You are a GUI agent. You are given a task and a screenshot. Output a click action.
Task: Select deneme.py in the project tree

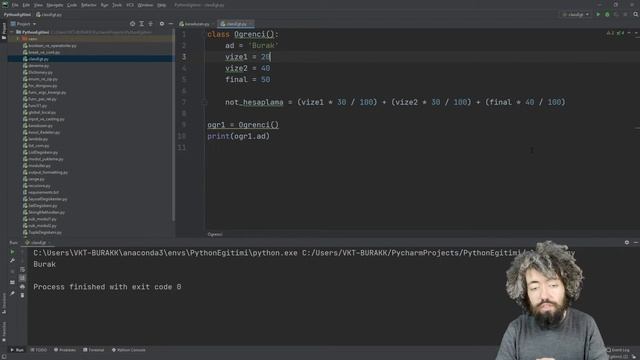click(x=39, y=66)
